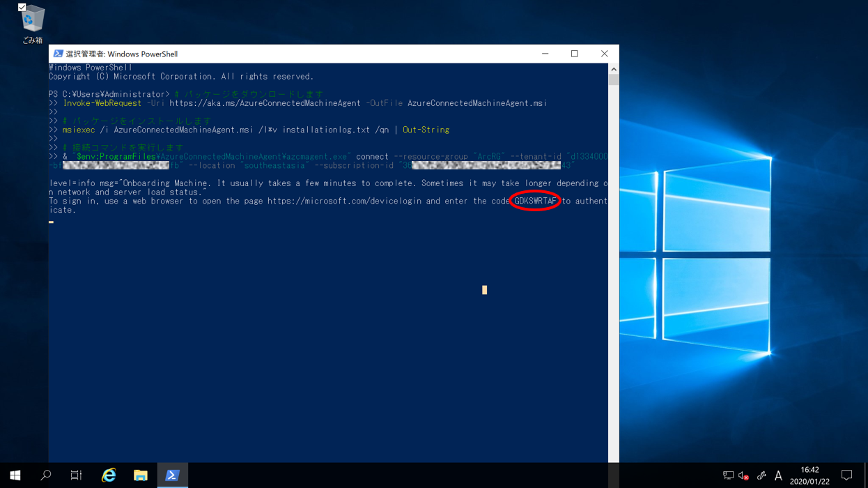Uncheck the Recycle Bin selection checkbox

[x=22, y=8]
